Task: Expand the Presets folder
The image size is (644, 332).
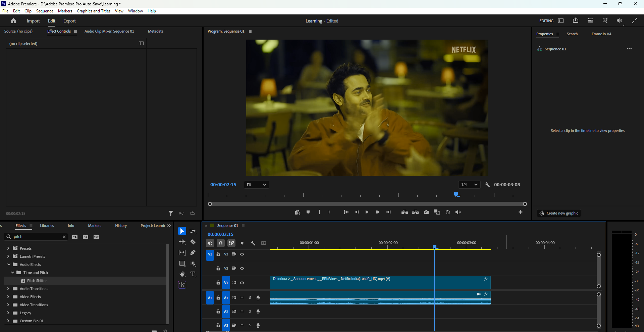Action: tap(8, 248)
